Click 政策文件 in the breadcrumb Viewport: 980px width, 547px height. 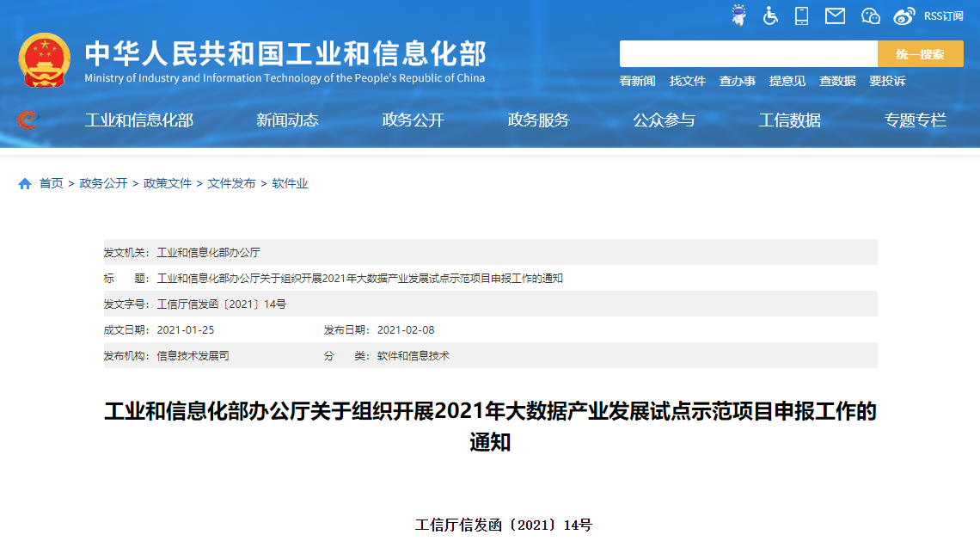[168, 183]
